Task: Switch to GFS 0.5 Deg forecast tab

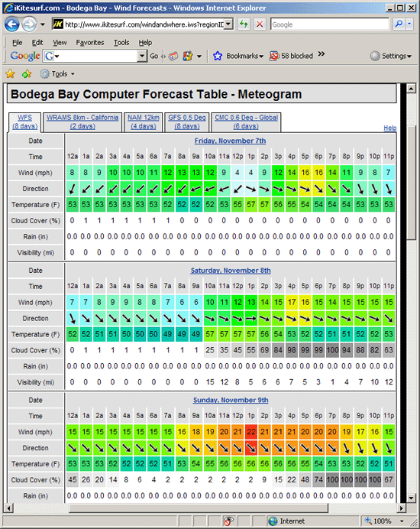Action: (187, 122)
